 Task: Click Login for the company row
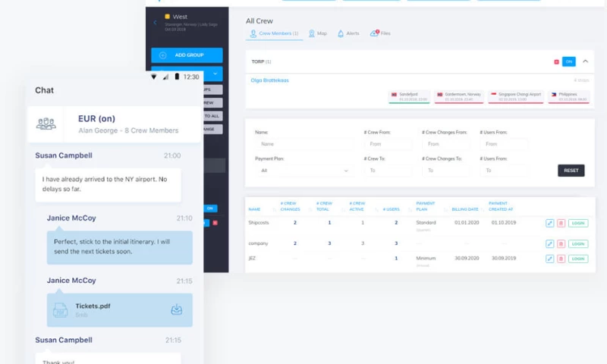578,243
